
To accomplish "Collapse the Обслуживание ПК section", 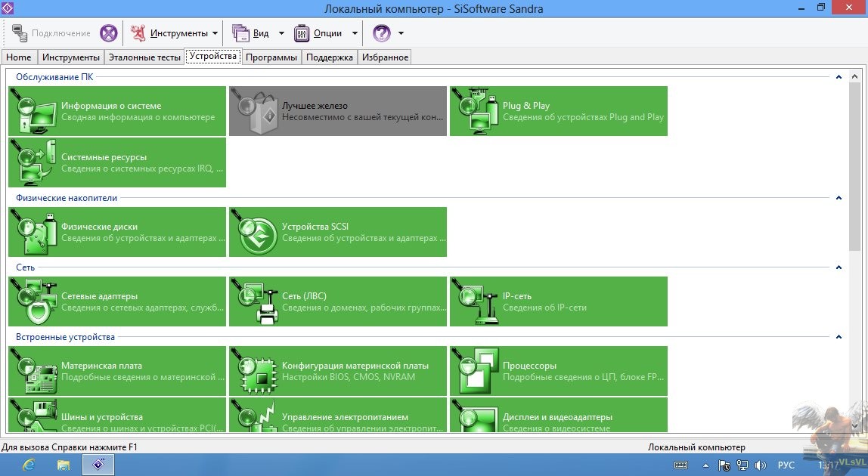I will click(x=839, y=77).
